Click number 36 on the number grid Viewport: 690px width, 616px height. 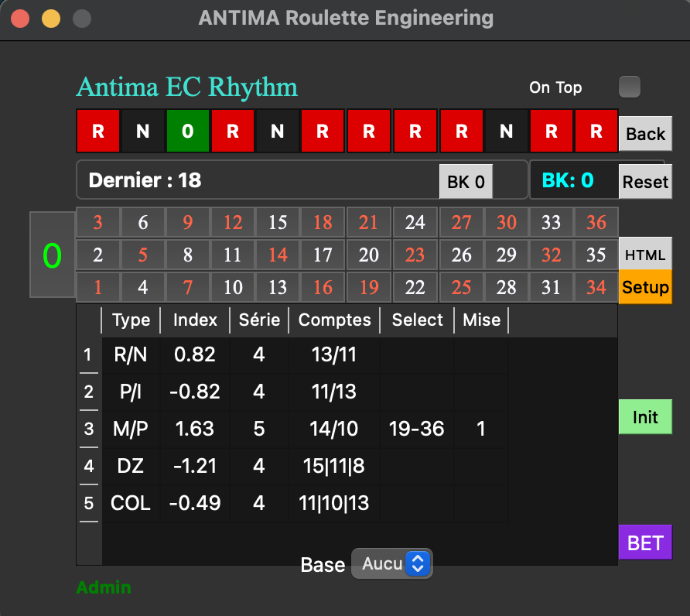(x=595, y=222)
